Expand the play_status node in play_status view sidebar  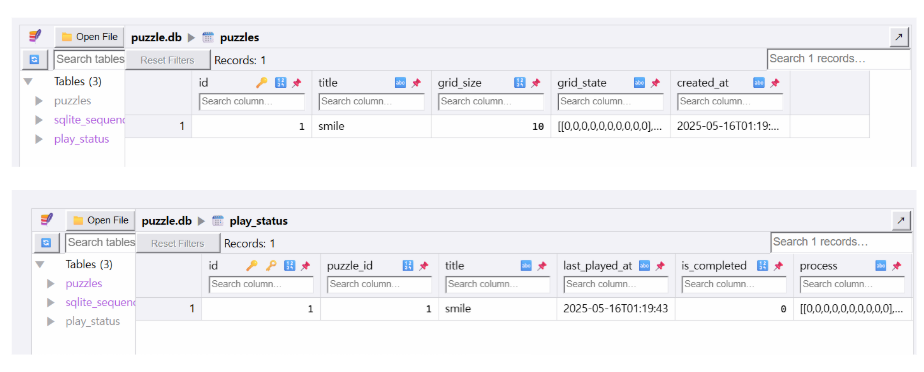pos(51,321)
